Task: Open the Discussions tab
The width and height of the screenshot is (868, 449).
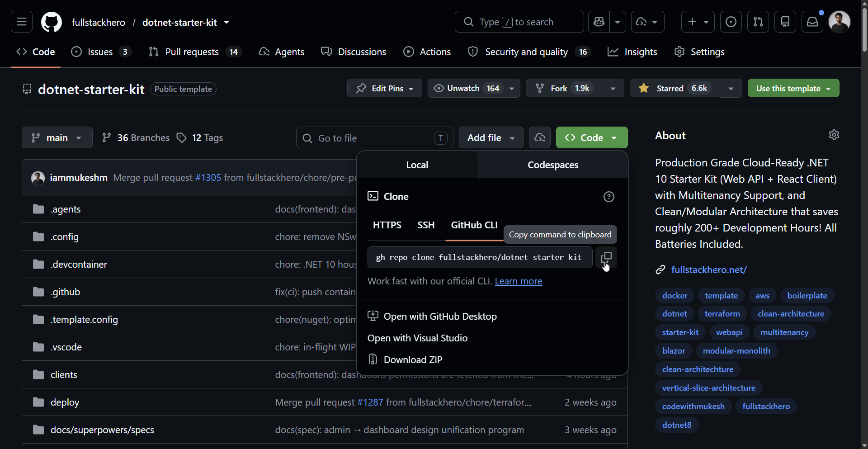Action: (354, 52)
